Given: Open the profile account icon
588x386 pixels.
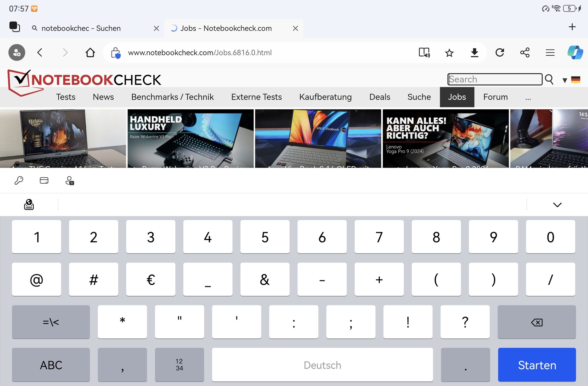Looking at the screenshot, I should (x=17, y=52).
